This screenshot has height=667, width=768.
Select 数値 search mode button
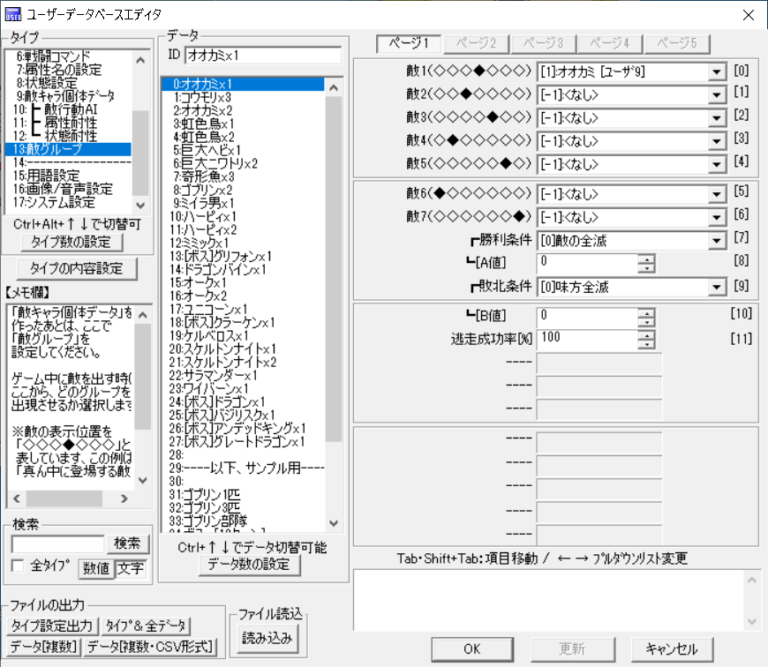(96, 567)
